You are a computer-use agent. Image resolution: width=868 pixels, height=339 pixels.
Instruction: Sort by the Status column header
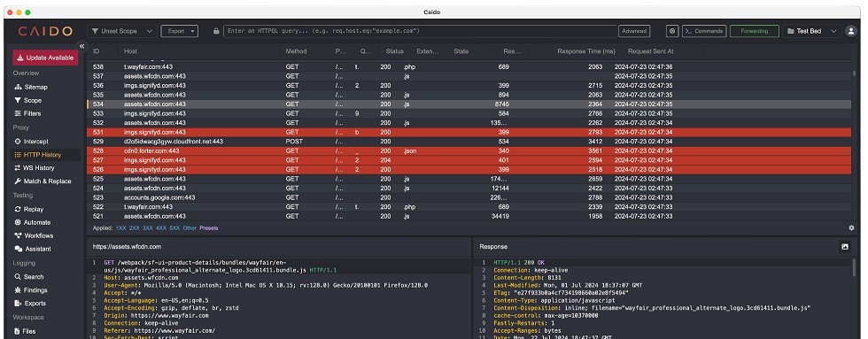pos(395,50)
